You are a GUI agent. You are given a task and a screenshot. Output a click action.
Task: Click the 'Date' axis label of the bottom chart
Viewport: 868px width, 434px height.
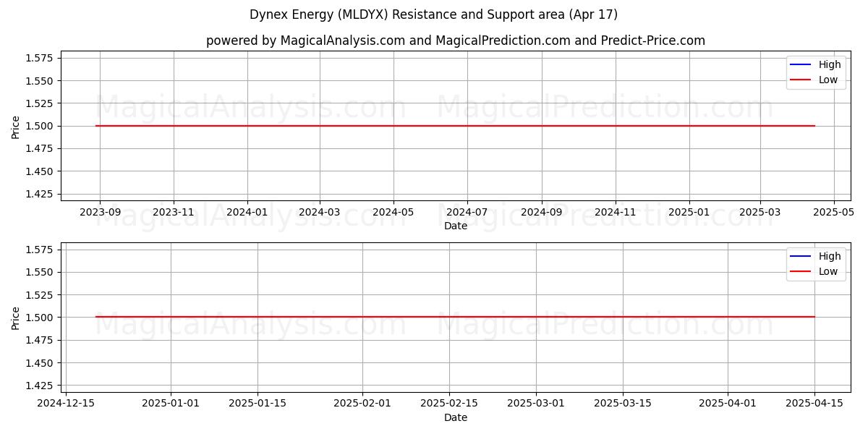456,417
